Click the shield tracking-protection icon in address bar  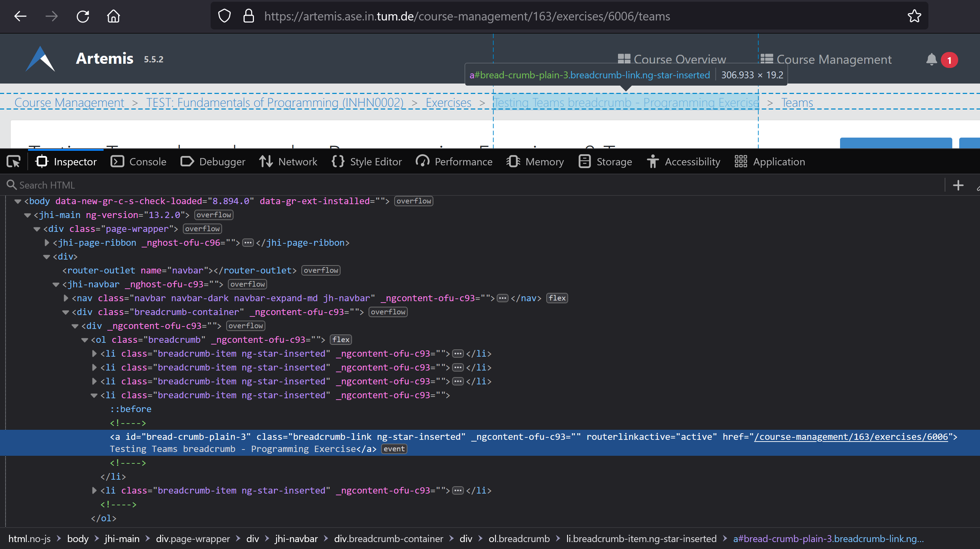point(224,16)
